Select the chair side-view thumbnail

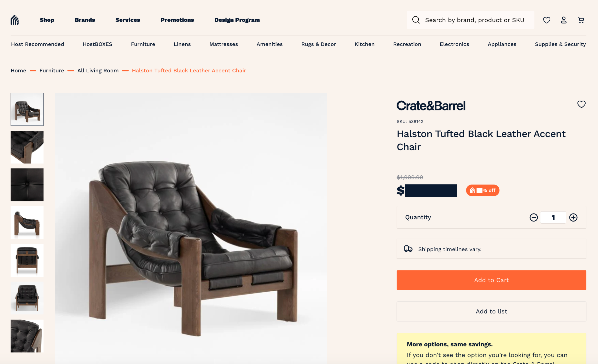[x=27, y=223]
